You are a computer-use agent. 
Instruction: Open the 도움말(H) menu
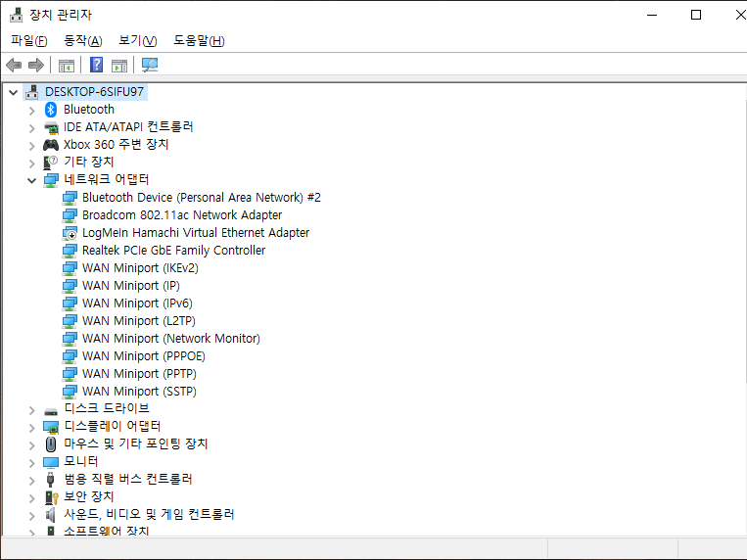[199, 41]
